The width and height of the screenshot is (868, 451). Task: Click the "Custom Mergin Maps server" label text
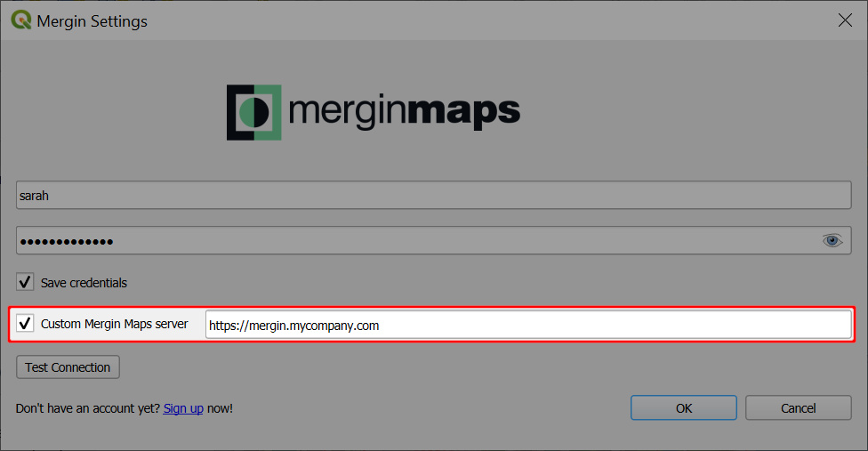pyautogui.click(x=115, y=324)
